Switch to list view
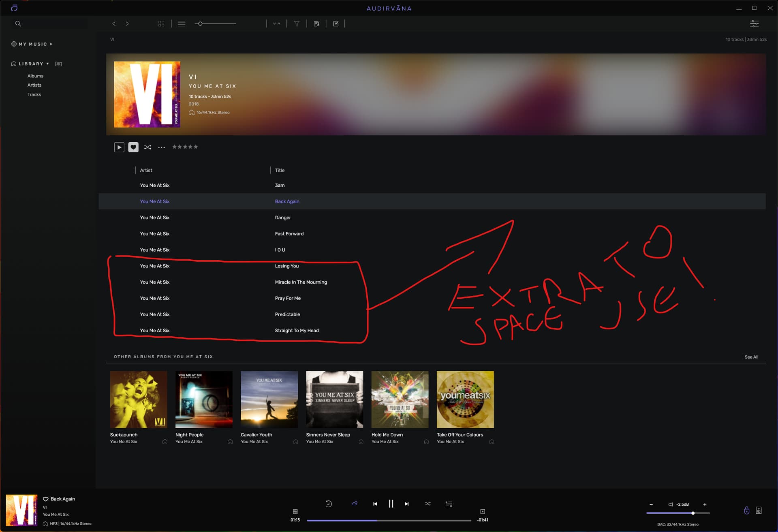The image size is (778, 532). tap(182, 24)
